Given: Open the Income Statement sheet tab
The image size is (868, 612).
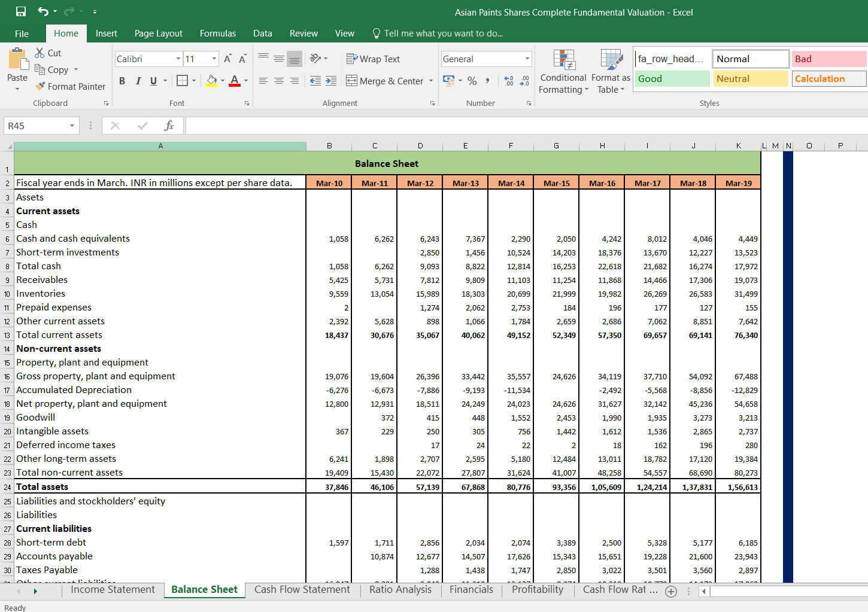Looking at the screenshot, I should click(113, 590).
